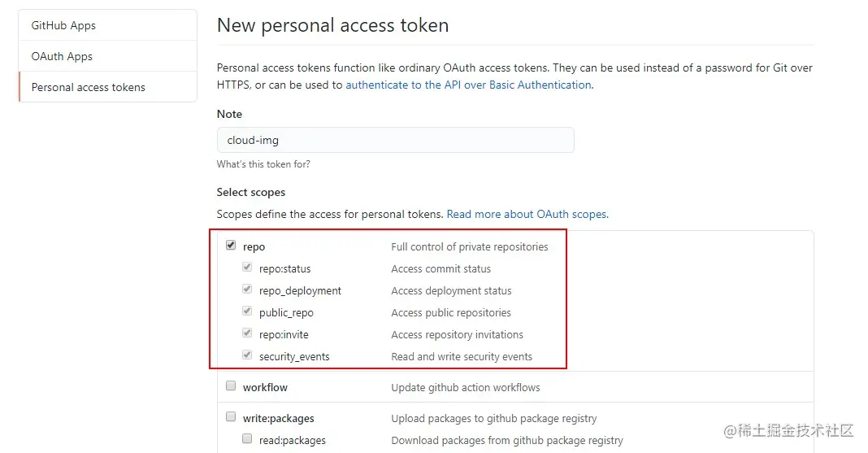Image resolution: width=868 pixels, height=453 pixels.
Task: Open OAuth Apps in sidebar
Action: click(62, 56)
